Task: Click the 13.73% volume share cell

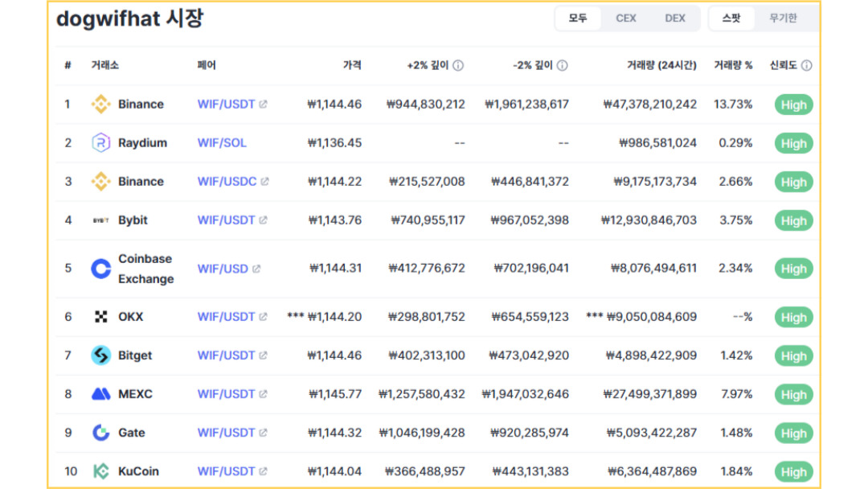Action: 733,104
